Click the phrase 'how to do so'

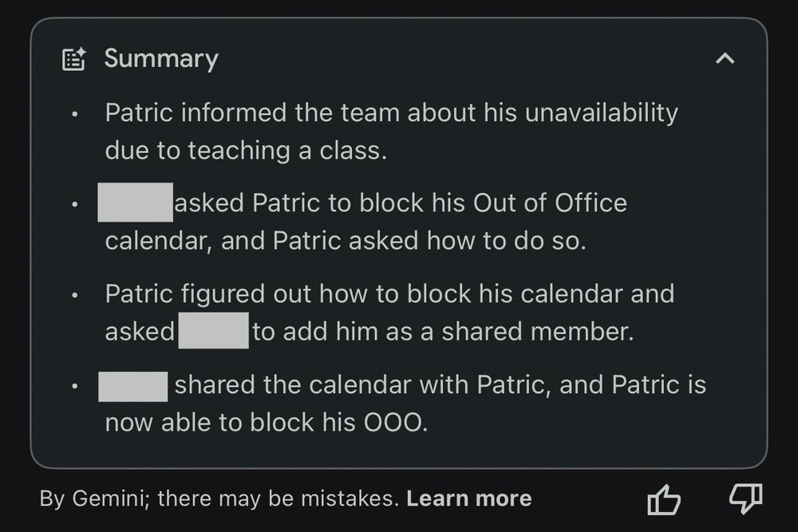click(507, 241)
